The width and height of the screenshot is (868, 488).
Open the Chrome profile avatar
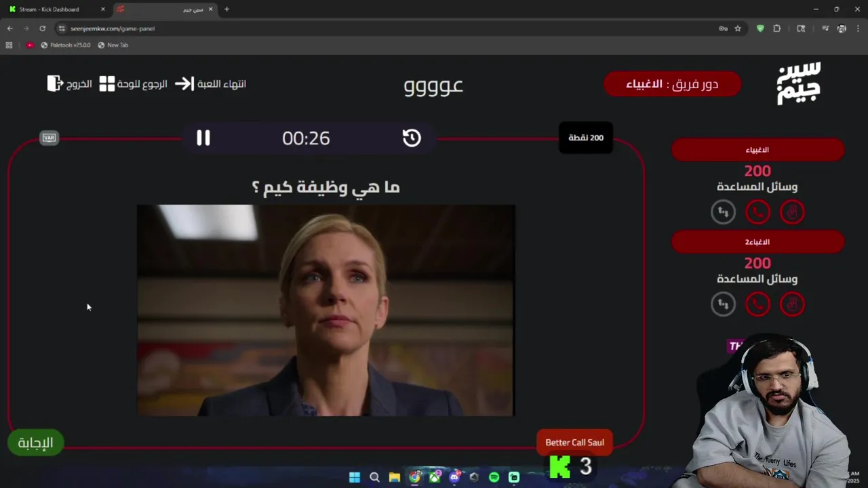842,28
